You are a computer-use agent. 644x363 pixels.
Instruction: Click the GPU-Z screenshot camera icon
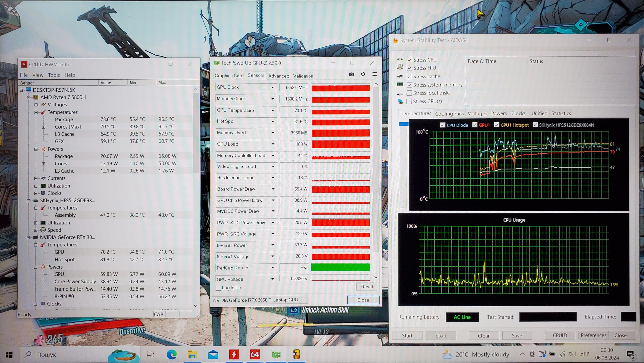point(351,74)
